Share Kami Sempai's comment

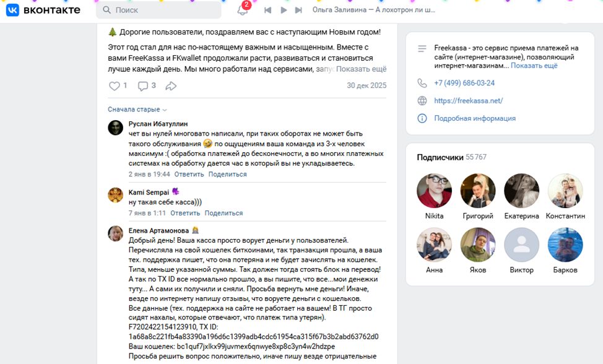click(223, 213)
